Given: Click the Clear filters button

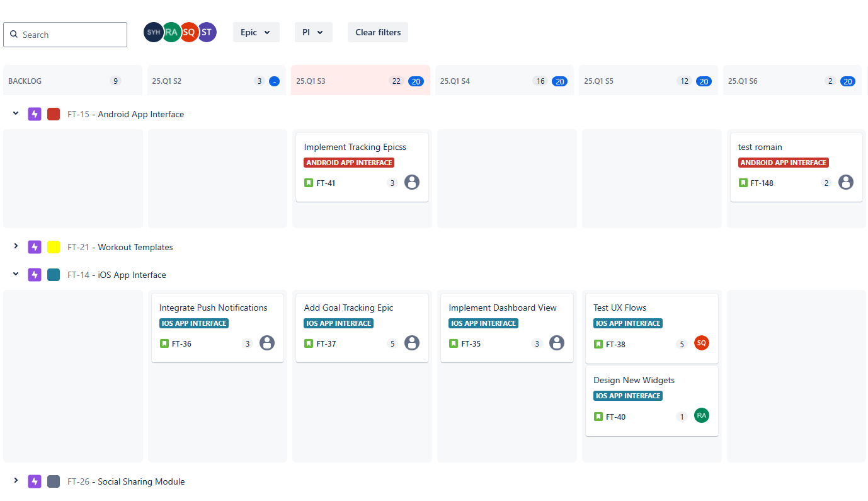Looking at the screenshot, I should pyautogui.click(x=378, y=32).
